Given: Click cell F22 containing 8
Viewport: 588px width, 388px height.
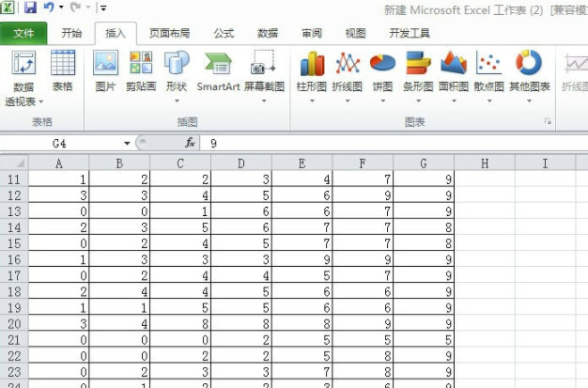Looking at the screenshot, I should 363,356.
